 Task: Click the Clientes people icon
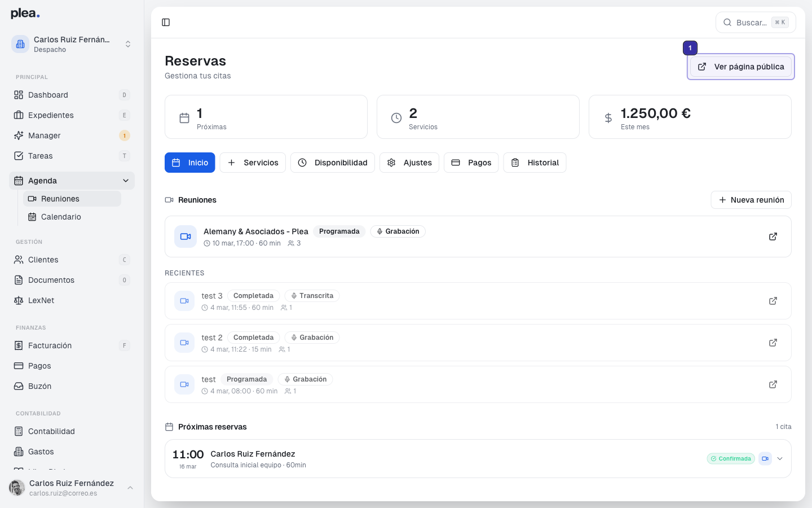tap(19, 260)
